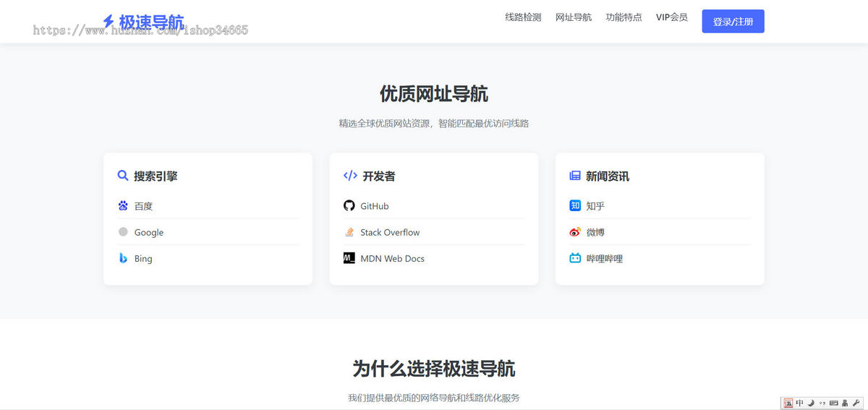This screenshot has height=410, width=868.
Task: Click the gray Google circle icon
Action: 123,232
